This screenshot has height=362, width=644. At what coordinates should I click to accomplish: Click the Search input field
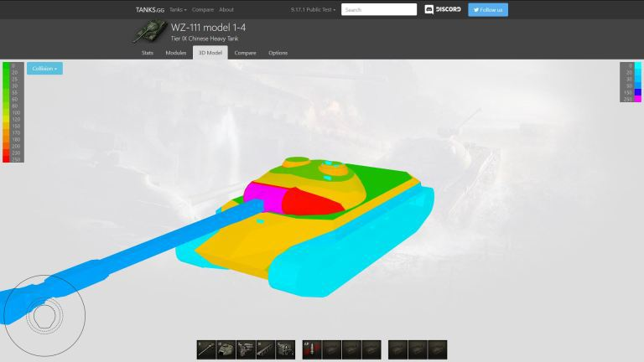pyautogui.click(x=379, y=10)
